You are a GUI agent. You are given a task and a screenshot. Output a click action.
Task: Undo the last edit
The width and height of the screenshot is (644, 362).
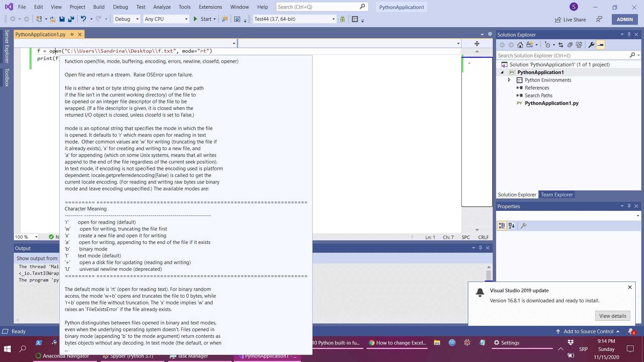point(83,19)
